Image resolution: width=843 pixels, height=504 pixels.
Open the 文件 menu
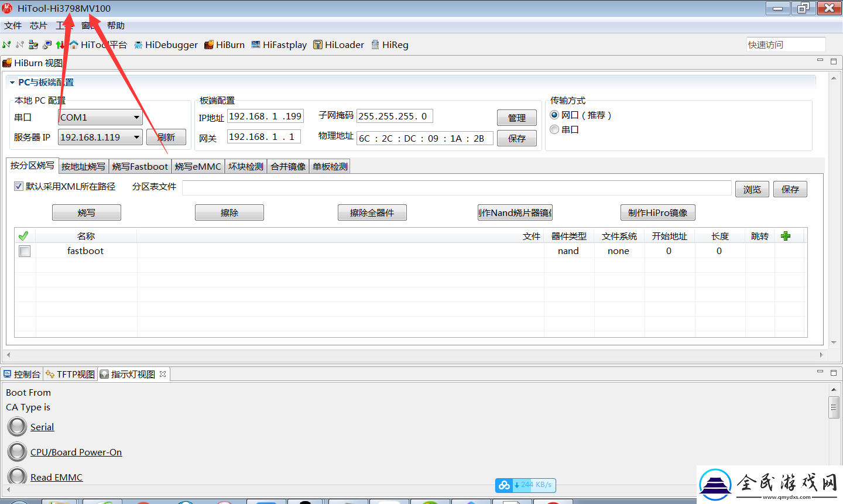pyautogui.click(x=13, y=26)
